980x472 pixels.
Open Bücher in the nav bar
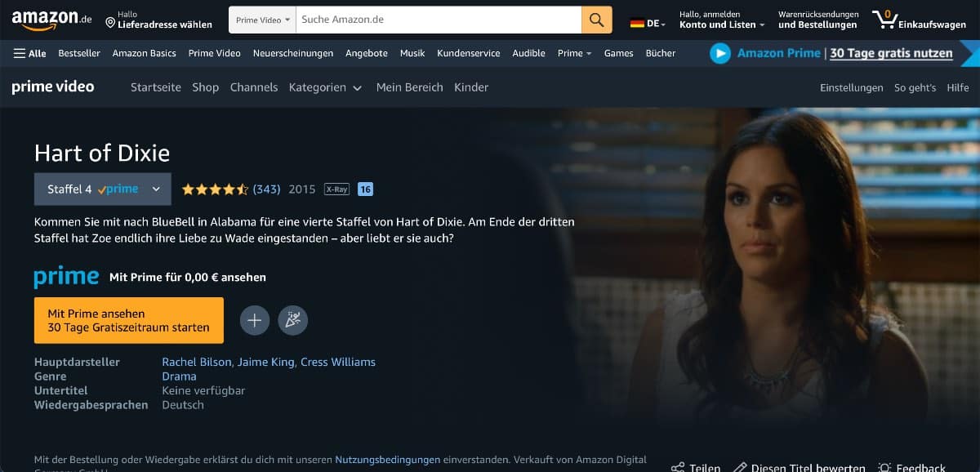(661, 53)
